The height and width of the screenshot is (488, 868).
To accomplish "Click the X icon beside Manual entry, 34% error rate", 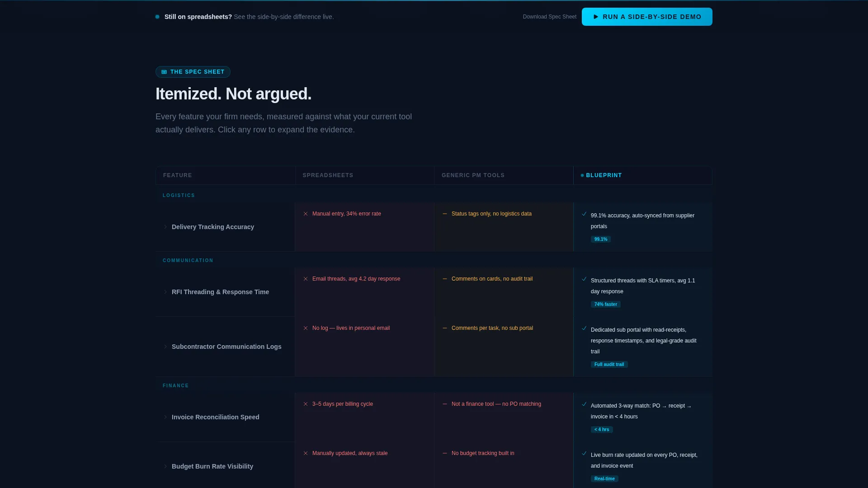I will (x=306, y=214).
